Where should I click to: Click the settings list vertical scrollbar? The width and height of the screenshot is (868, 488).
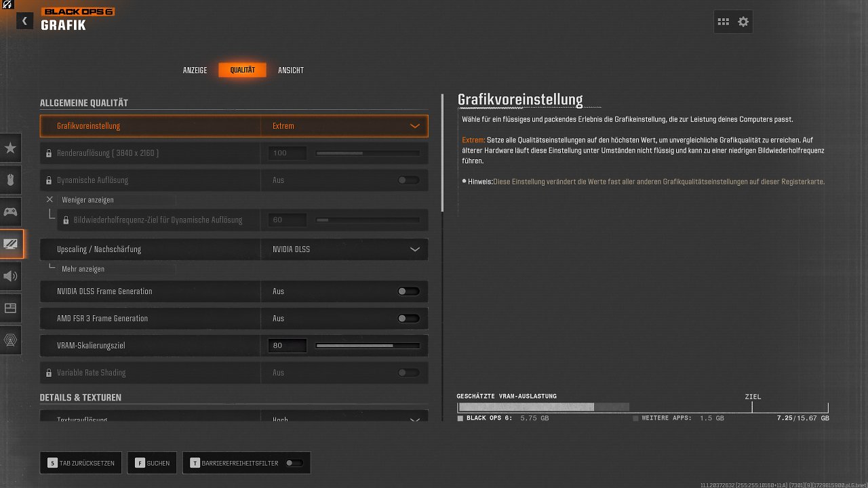click(x=442, y=152)
